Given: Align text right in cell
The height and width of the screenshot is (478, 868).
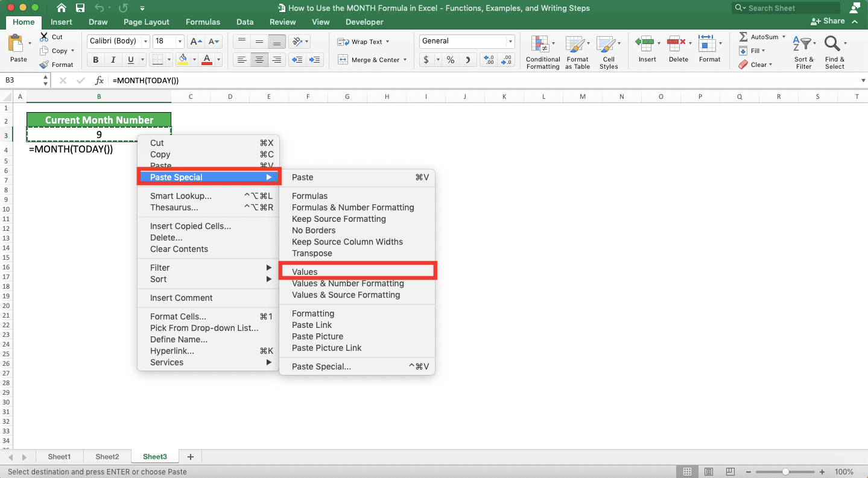Looking at the screenshot, I should click(x=277, y=60).
